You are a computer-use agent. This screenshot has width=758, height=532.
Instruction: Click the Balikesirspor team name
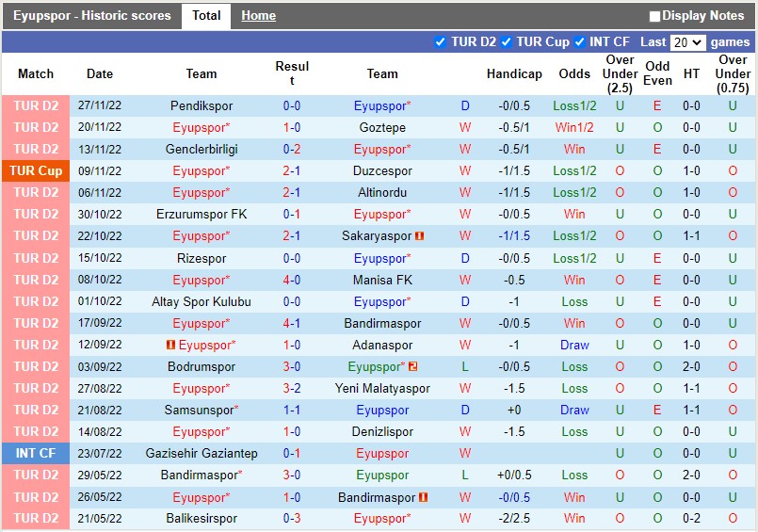click(202, 519)
